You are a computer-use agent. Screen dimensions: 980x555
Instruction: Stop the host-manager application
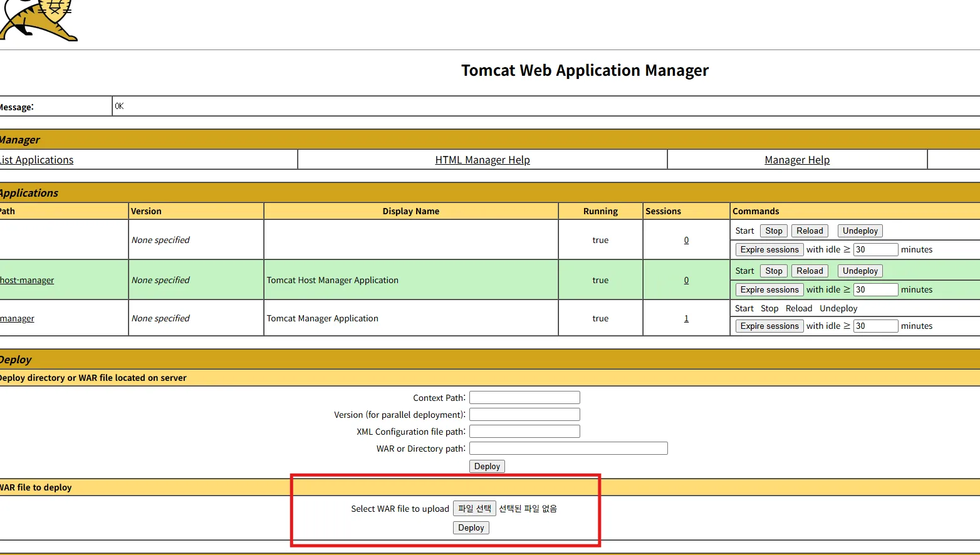(774, 271)
